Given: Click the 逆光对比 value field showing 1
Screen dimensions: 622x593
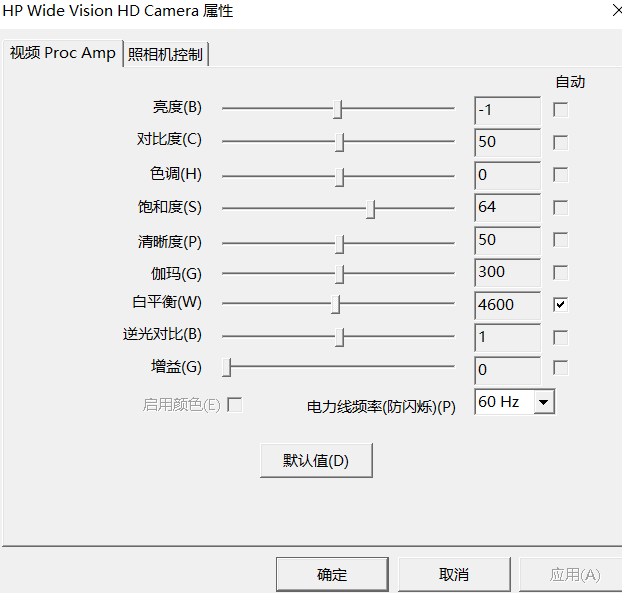Looking at the screenshot, I should (x=507, y=338).
